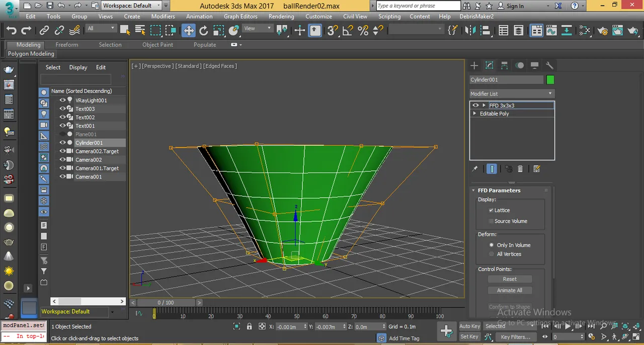Click Configure Modifier Sets icon
The height and width of the screenshot is (345, 644).
[x=536, y=169]
